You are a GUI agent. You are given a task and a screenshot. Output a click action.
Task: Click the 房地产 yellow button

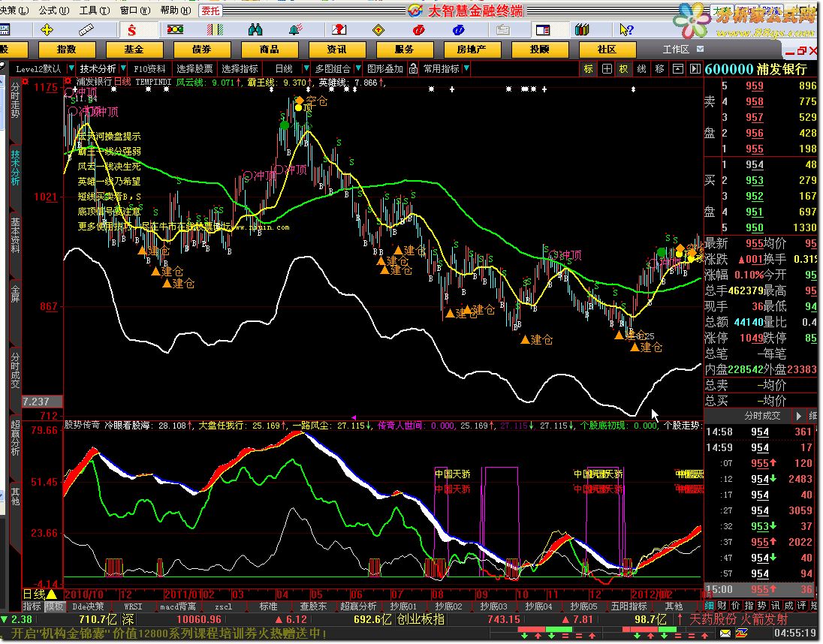(x=472, y=50)
